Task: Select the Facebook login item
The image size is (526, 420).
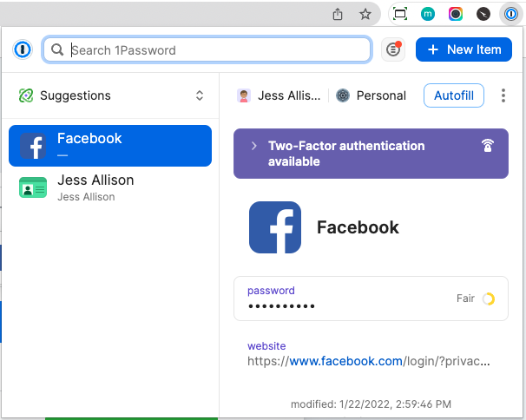Action: pyautogui.click(x=110, y=146)
